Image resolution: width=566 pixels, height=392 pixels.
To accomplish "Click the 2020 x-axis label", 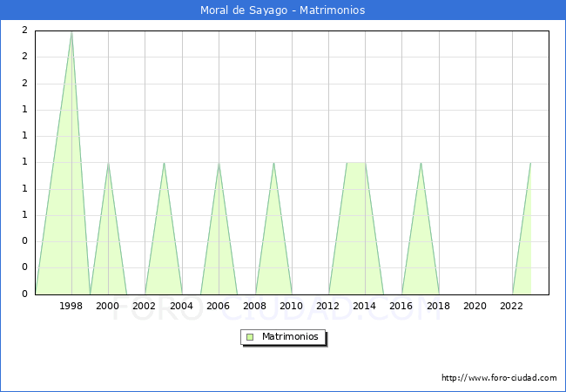I will (x=475, y=306).
